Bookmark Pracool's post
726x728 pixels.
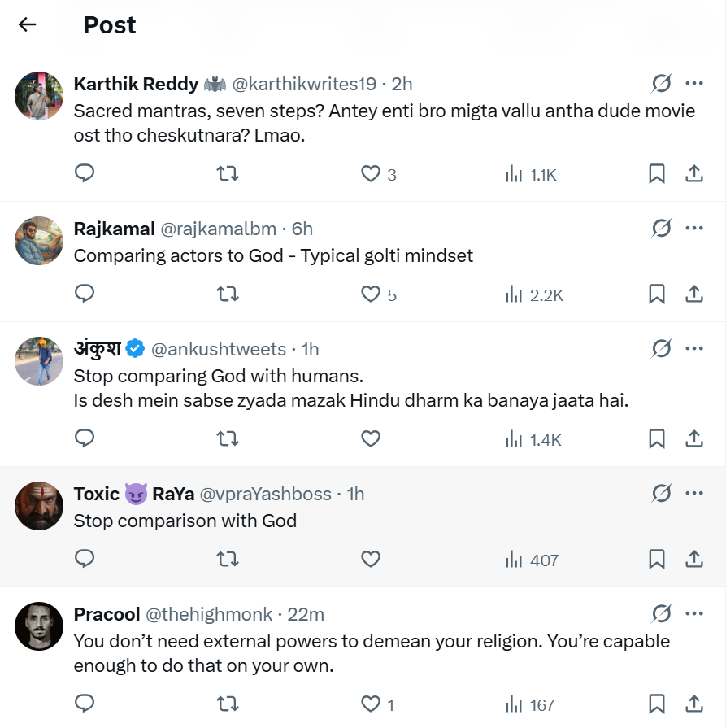click(657, 704)
